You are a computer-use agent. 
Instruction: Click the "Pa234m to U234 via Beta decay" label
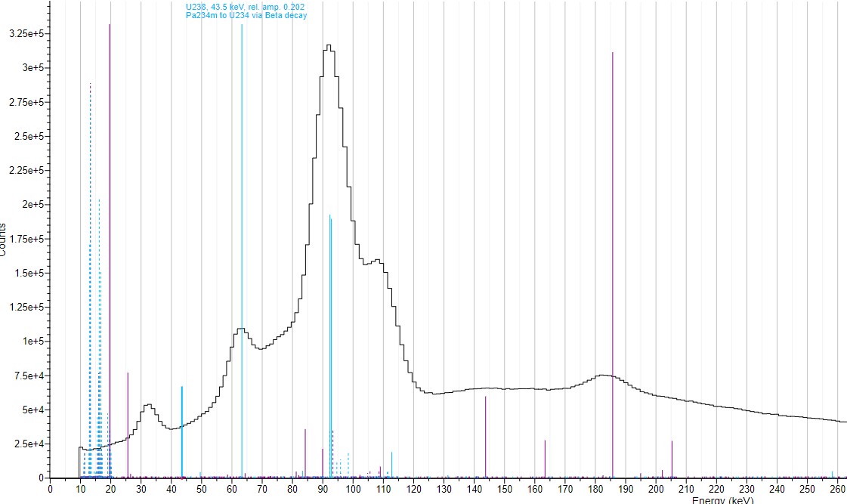coord(246,15)
